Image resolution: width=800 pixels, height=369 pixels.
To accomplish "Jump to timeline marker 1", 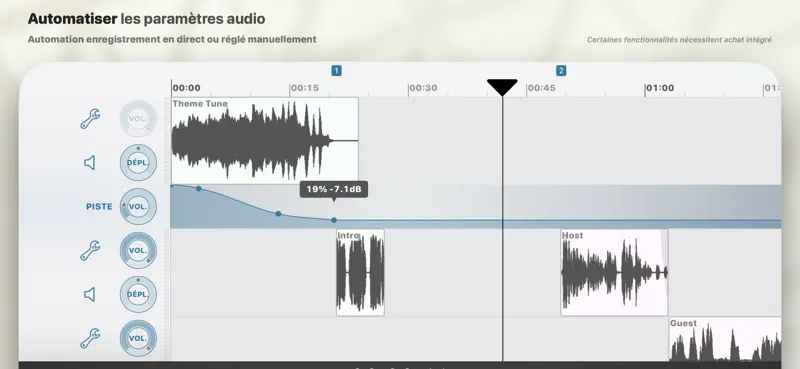I will 336,71.
